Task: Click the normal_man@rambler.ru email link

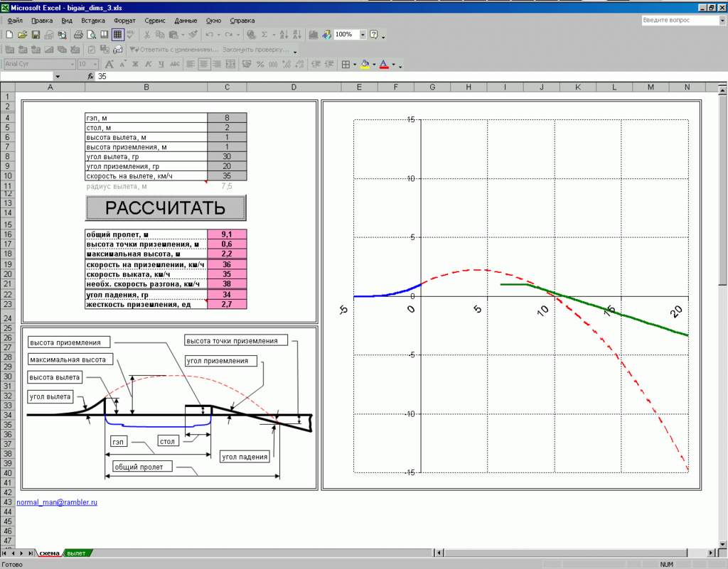Action: [x=57, y=502]
